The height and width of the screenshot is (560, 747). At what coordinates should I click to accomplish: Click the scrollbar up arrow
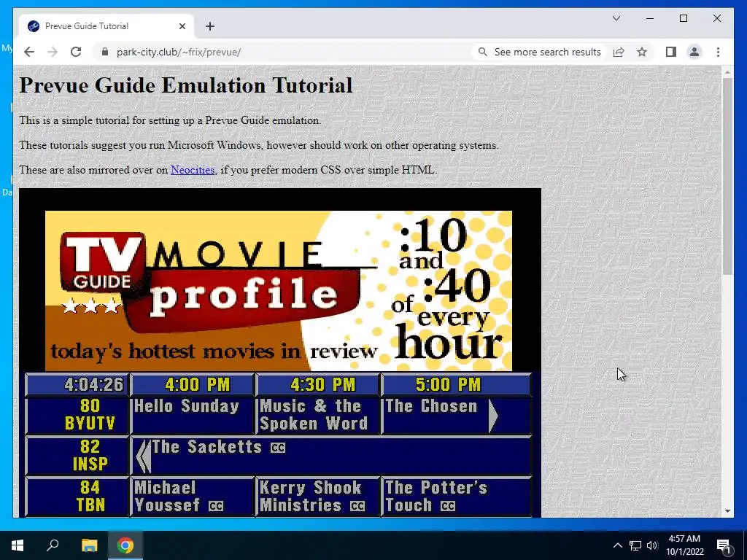[727, 72]
